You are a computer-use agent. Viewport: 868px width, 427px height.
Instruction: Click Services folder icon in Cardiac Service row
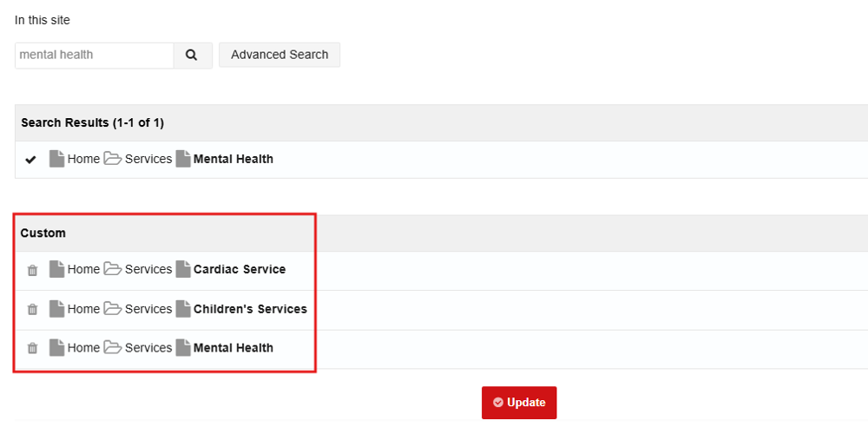coord(113,269)
